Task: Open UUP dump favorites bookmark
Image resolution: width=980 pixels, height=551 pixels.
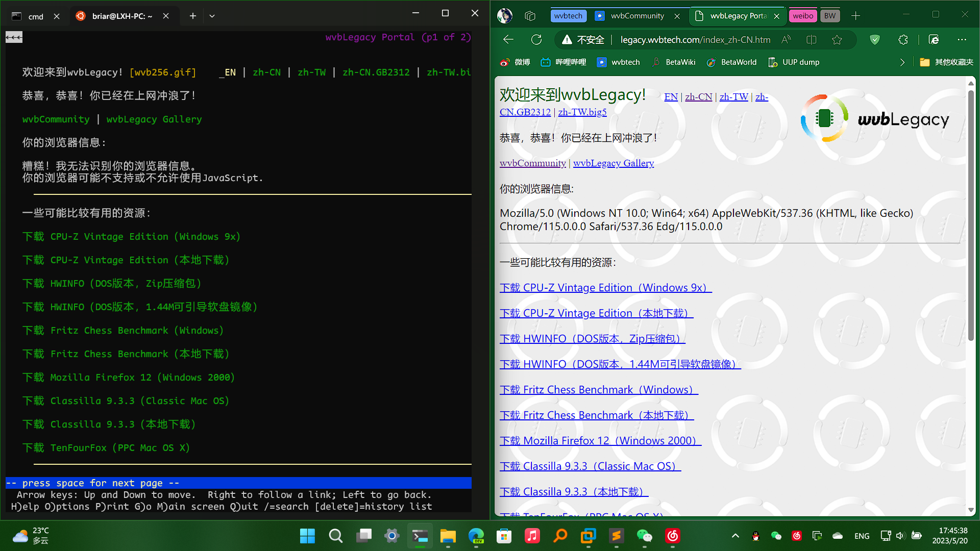Action: (x=794, y=62)
